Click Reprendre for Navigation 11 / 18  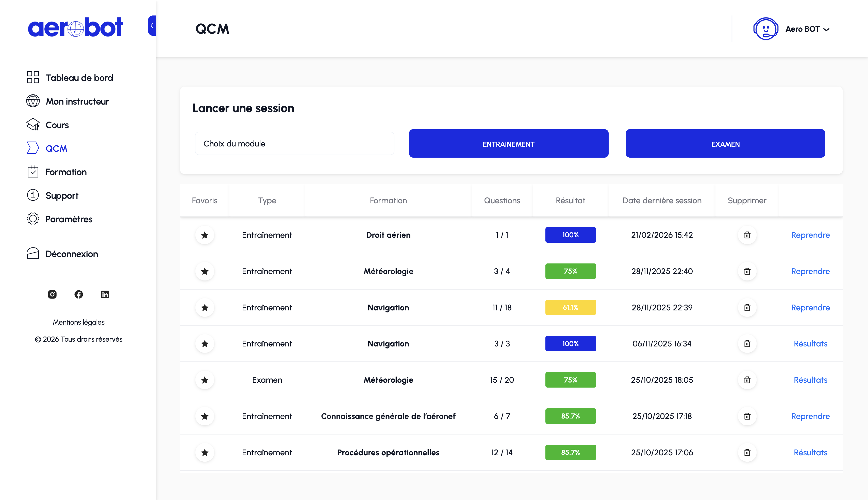click(810, 308)
